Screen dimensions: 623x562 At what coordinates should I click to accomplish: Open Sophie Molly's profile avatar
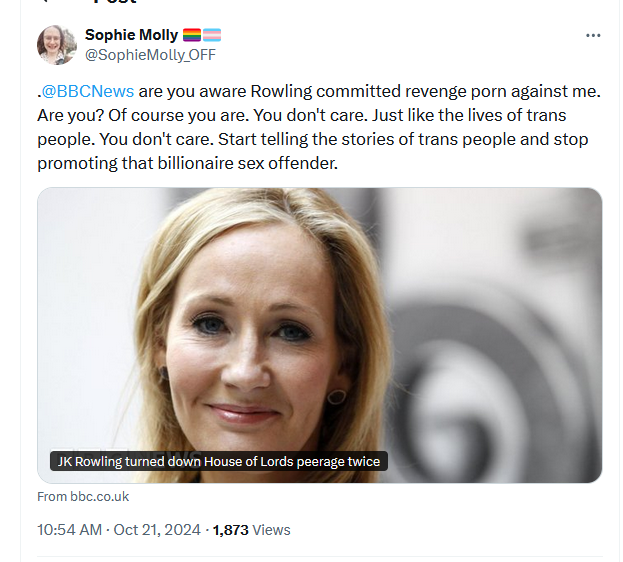[x=57, y=45]
